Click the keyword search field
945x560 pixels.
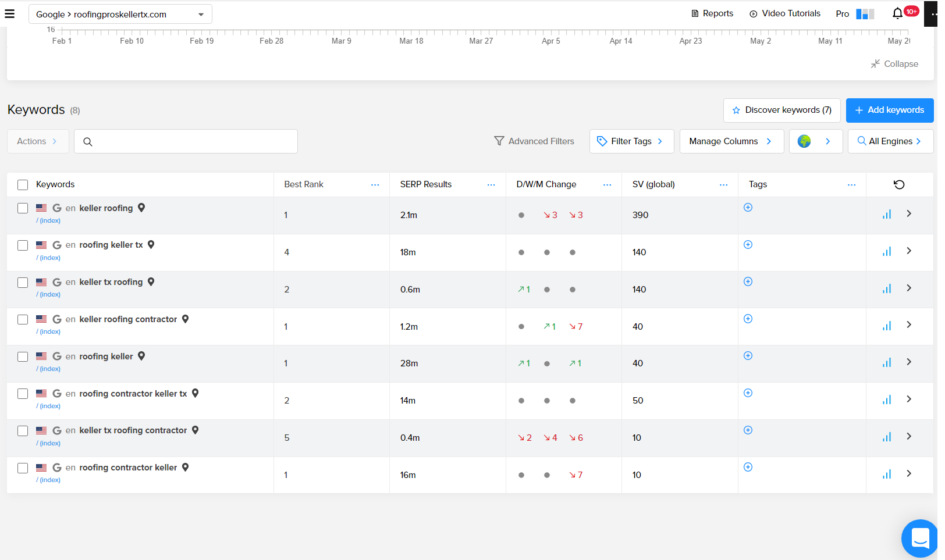pyautogui.click(x=192, y=141)
